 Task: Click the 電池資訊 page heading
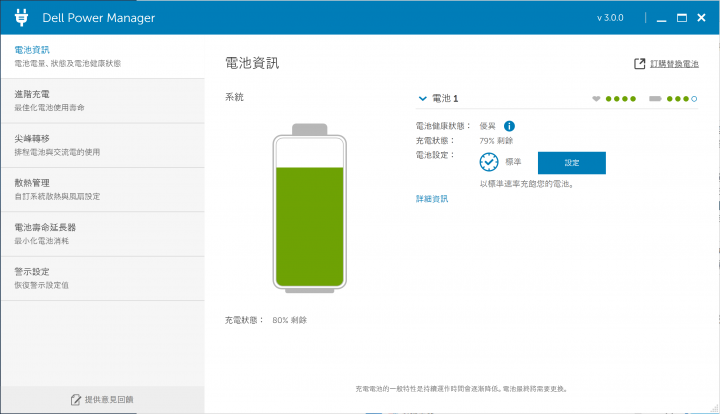[x=252, y=63]
